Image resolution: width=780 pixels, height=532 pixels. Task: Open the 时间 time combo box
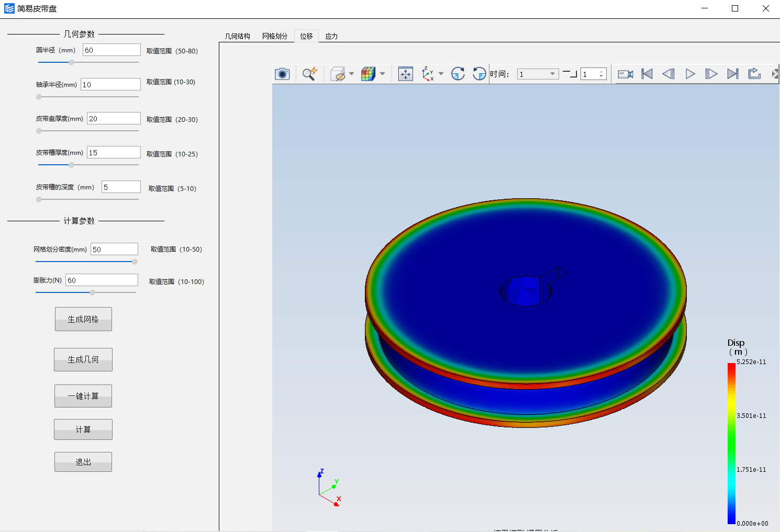click(538, 74)
